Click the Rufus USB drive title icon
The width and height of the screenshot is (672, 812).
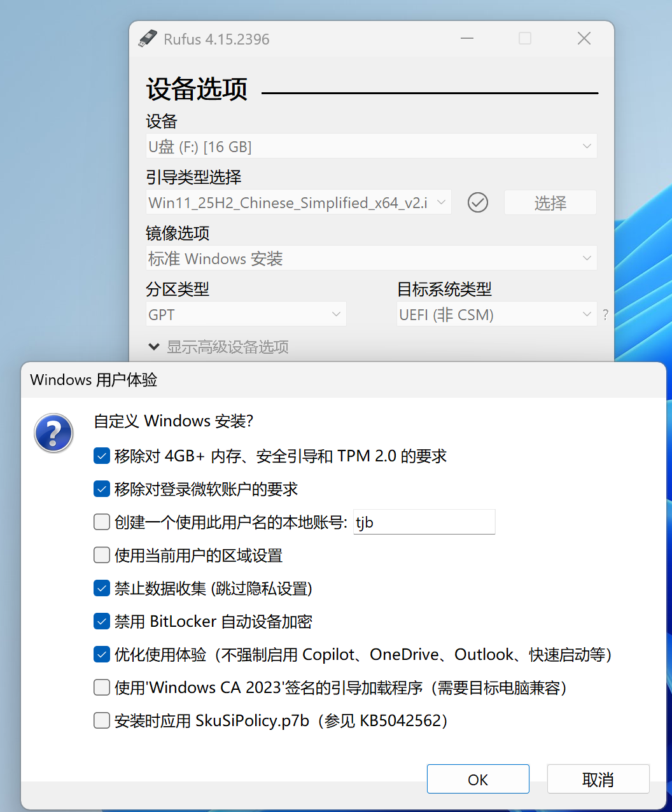pyautogui.click(x=148, y=39)
